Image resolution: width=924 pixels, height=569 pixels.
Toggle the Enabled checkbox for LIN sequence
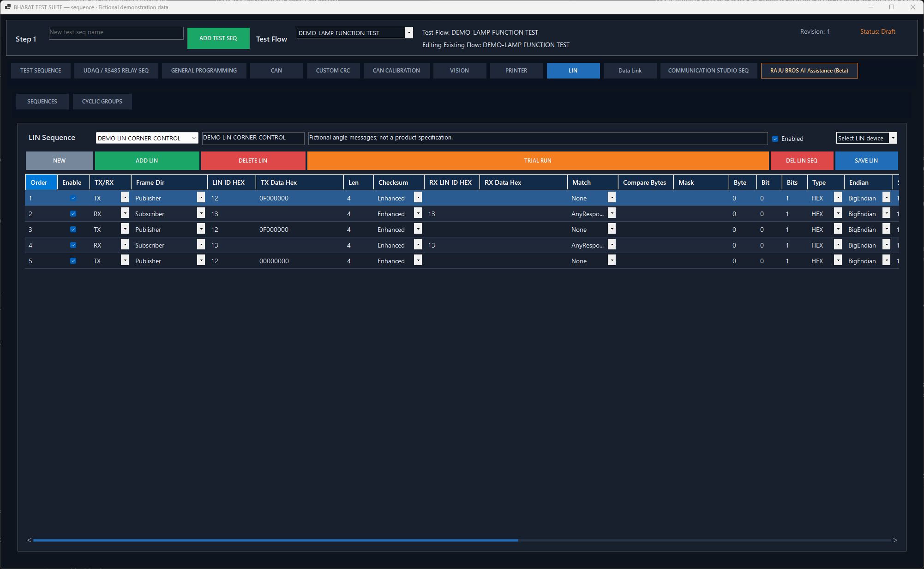tap(775, 139)
